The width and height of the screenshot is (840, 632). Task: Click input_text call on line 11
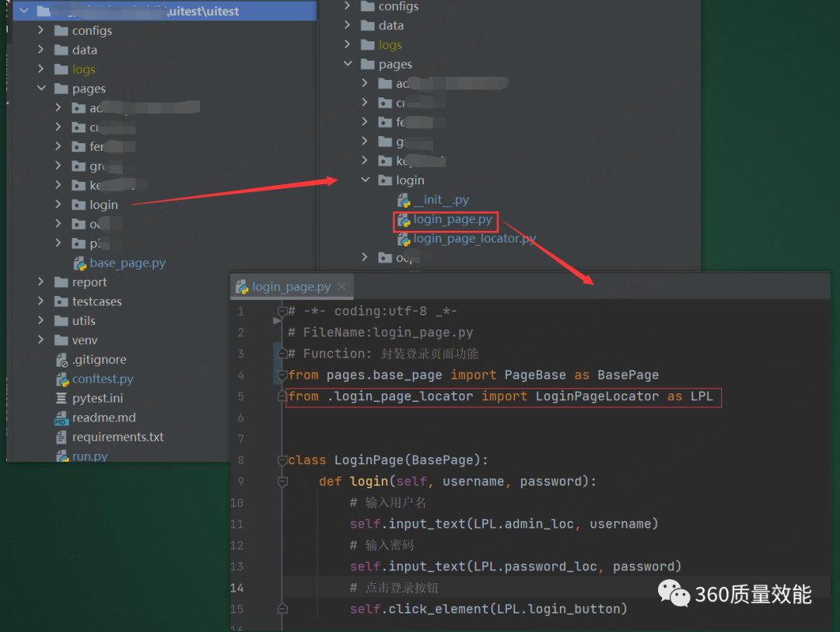[427, 524]
